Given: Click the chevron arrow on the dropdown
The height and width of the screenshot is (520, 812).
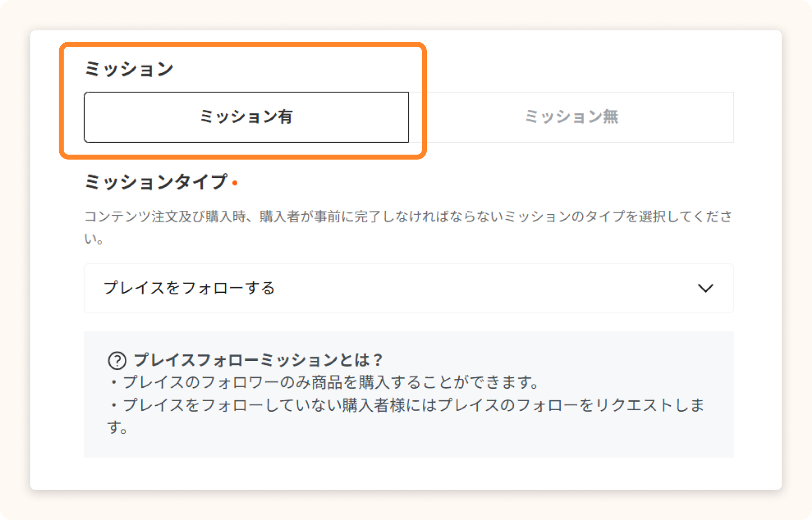Looking at the screenshot, I should 705,288.
